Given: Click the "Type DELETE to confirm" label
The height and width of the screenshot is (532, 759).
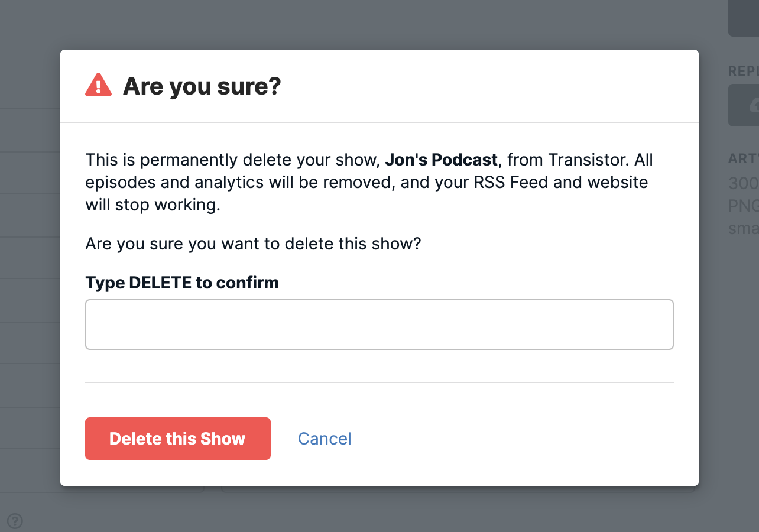Looking at the screenshot, I should (x=182, y=283).
